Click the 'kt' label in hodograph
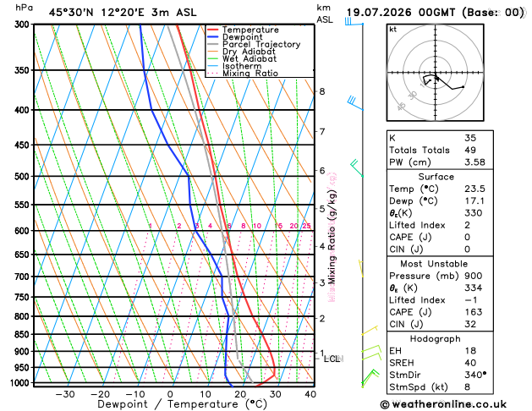Viewport: 532px width, 411px height. (393, 30)
